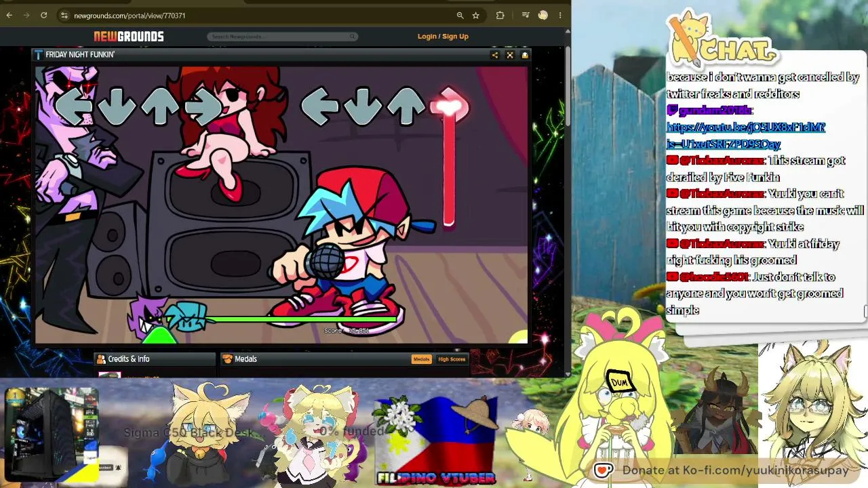Open the browser media controls icon
The width and height of the screenshot is (868, 488).
[526, 15]
